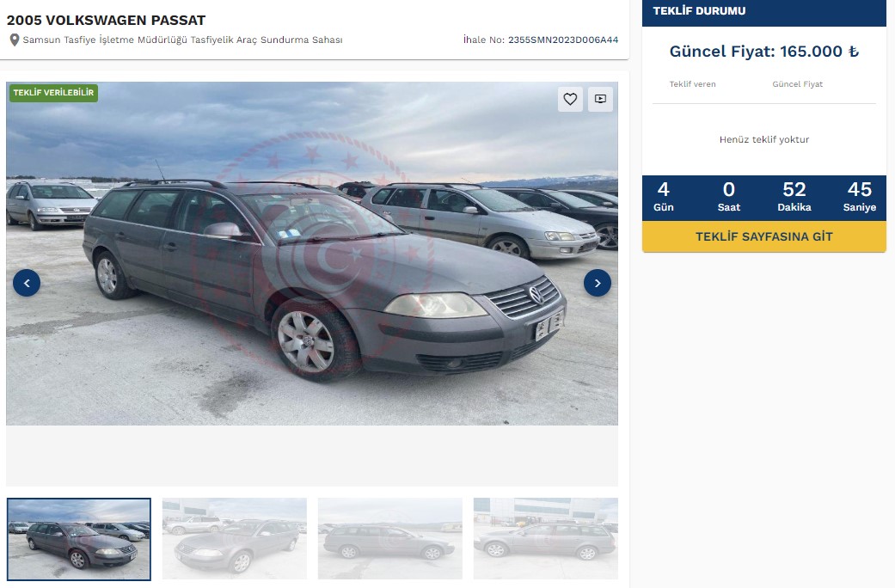View the third thumbnail showing the side profile

point(389,539)
